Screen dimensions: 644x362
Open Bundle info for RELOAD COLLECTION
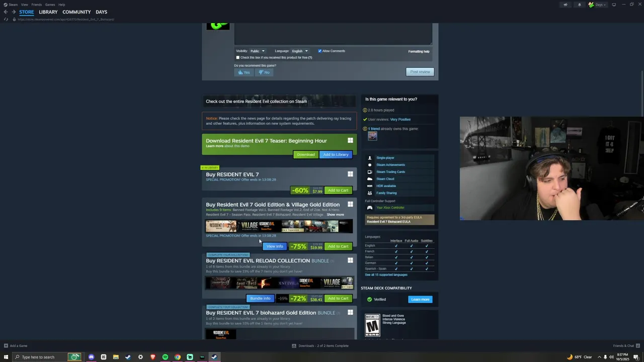point(260,299)
